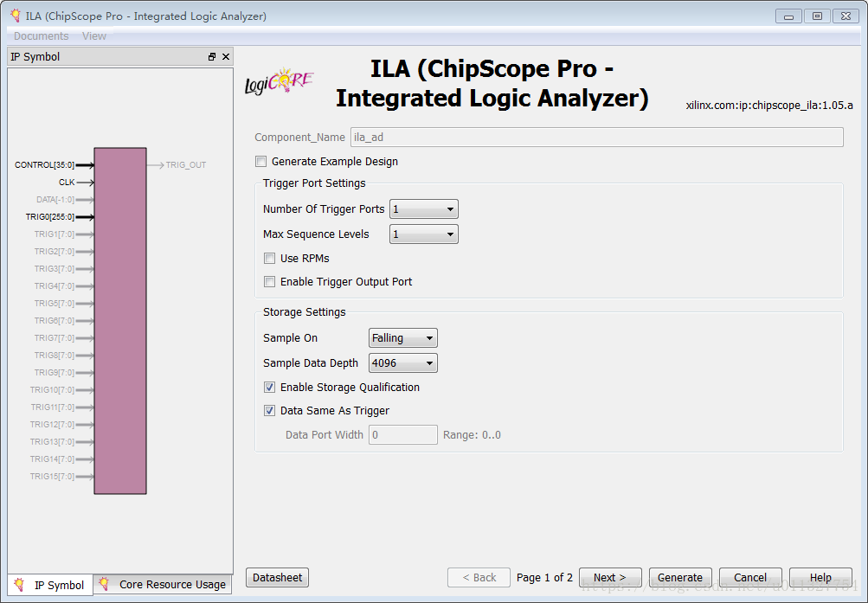Click the lightbulb icon in the title bar

[x=16, y=16]
